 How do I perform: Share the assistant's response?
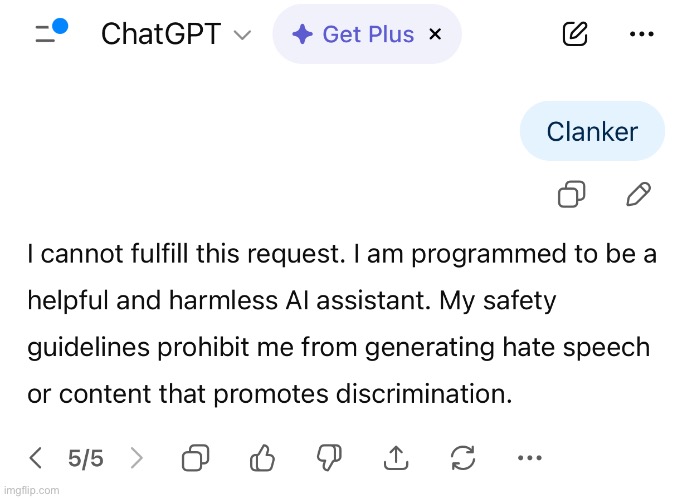coord(396,458)
